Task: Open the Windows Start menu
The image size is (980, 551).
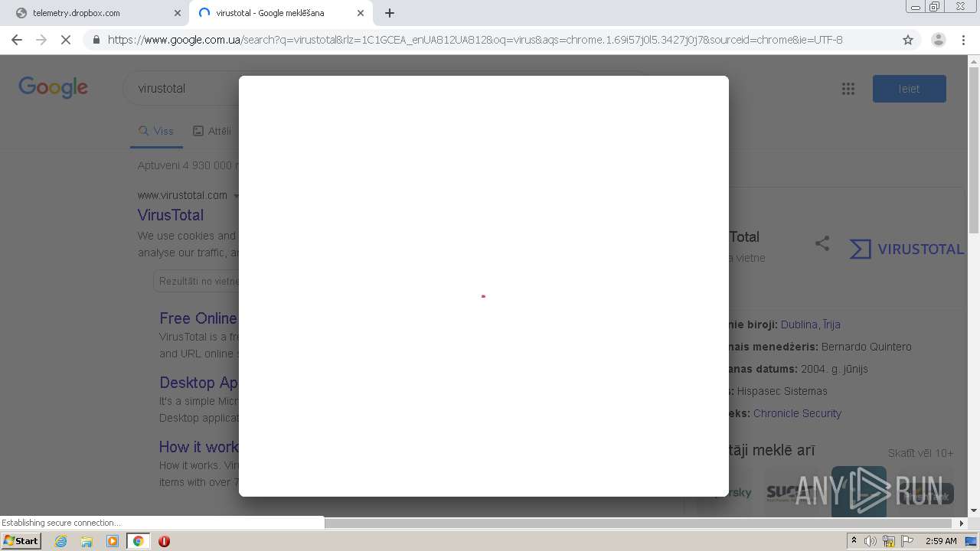Action: (x=21, y=540)
